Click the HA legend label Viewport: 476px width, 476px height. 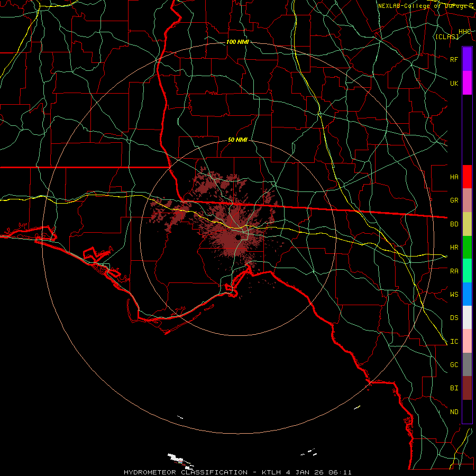point(454,177)
